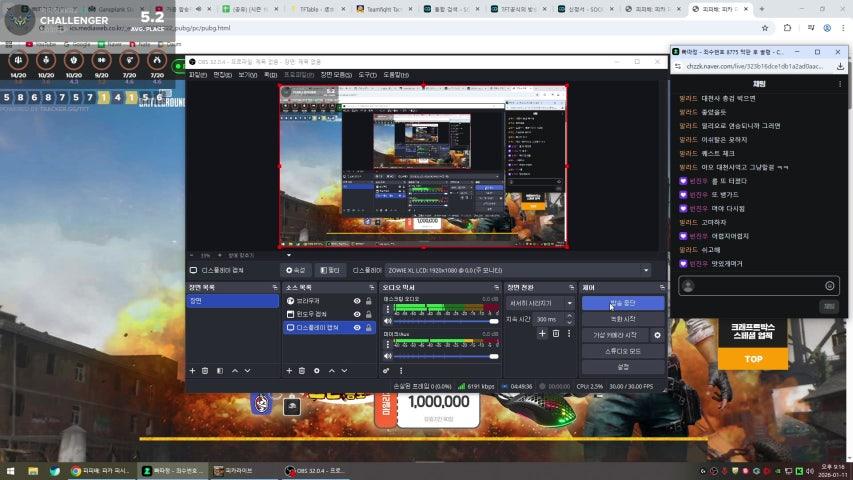853x480 pixels.
Task: Move the selected source up with the arrow icon
Action: [331, 370]
